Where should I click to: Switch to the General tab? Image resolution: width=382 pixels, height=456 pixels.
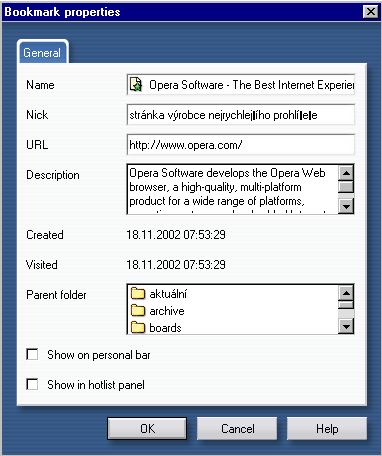42,52
